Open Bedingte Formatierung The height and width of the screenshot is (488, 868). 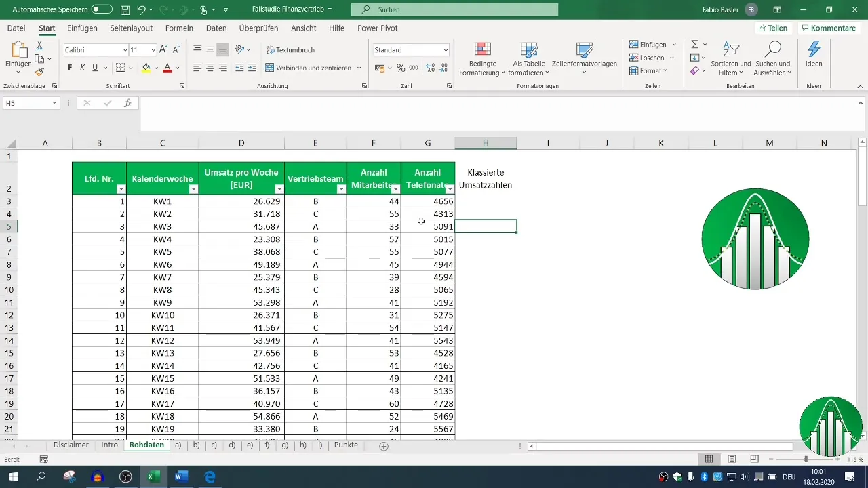click(482, 58)
